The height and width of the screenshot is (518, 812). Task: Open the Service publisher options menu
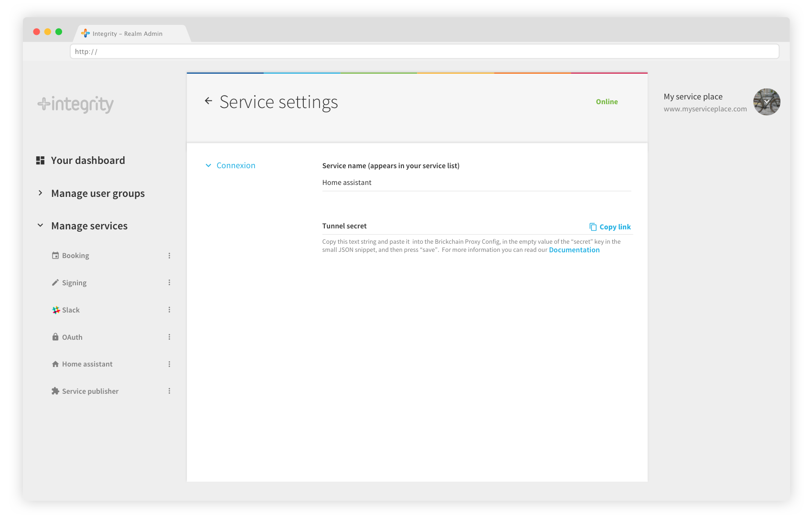[x=169, y=391]
